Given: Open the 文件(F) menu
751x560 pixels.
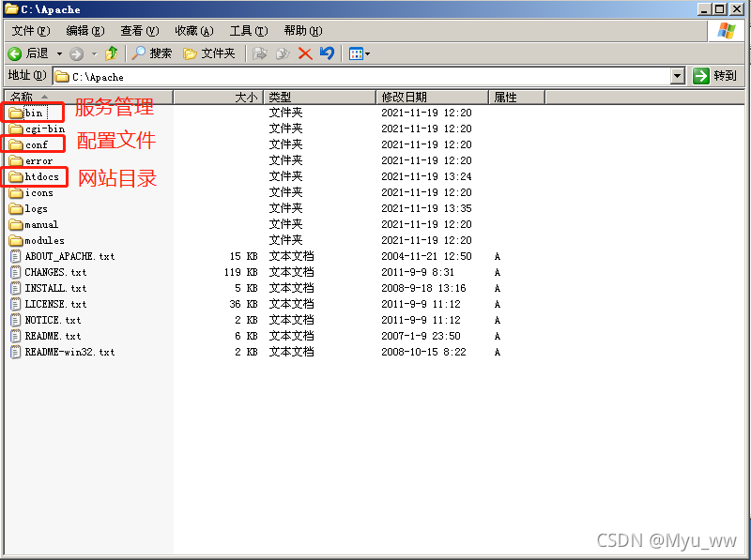Looking at the screenshot, I should coord(31,31).
